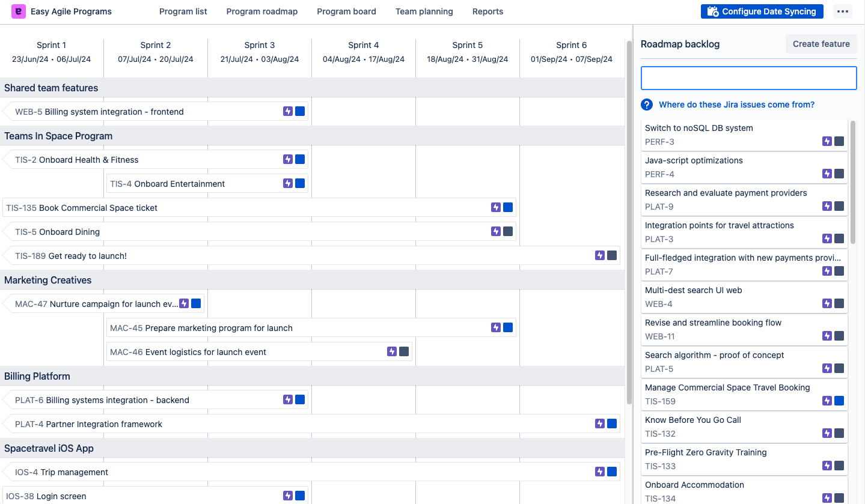Collapse the Marketing Creatives section header
This screenshot has width=865, height=504.
click(x=48, y=280)
